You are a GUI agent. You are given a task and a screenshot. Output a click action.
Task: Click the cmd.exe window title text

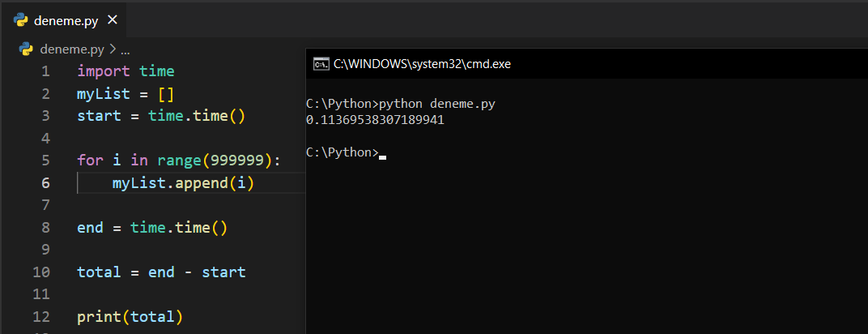click(x=422, y=63)
